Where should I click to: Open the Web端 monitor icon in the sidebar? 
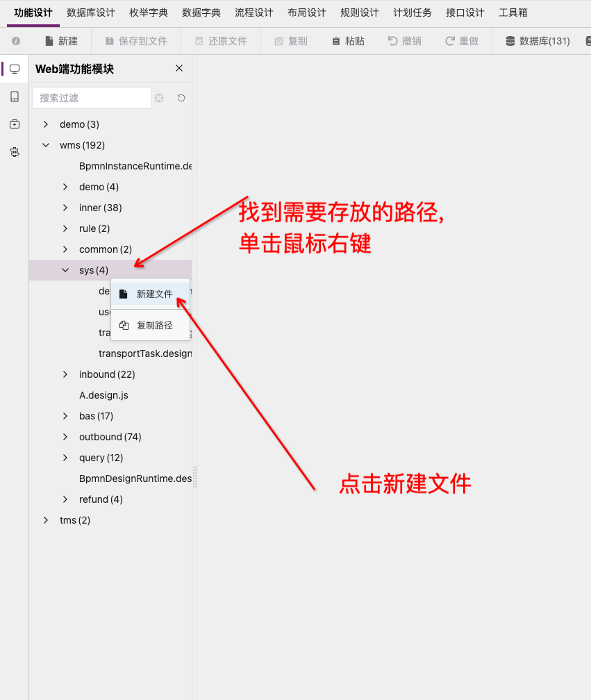pyautogui.click(x=15, y=69)
